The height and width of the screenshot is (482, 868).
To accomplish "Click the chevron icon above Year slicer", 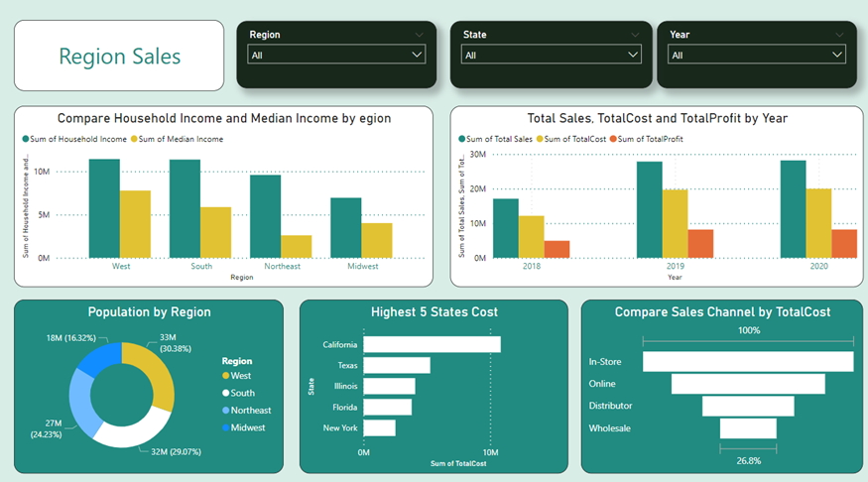I will click(x=839, y=35).
